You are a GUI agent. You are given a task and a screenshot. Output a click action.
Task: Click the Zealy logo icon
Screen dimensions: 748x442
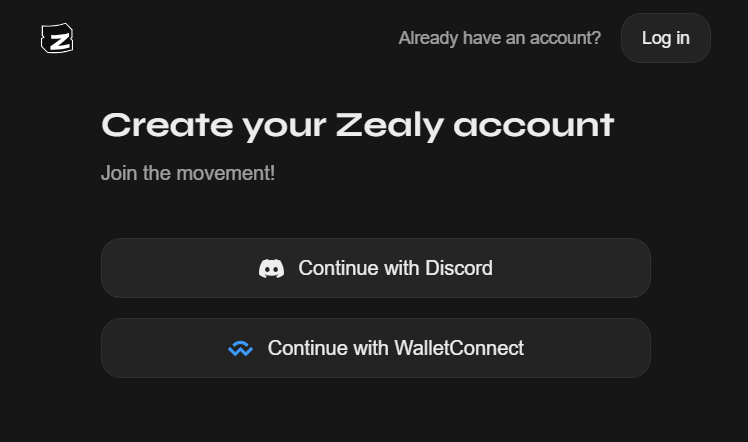coord(57,39)
